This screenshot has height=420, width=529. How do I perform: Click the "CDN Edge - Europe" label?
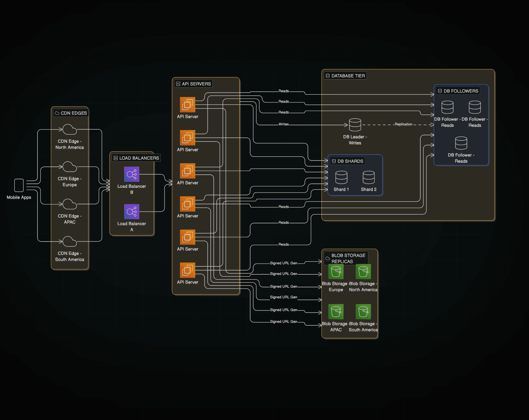pyautogui.click(x=69, y=181)
